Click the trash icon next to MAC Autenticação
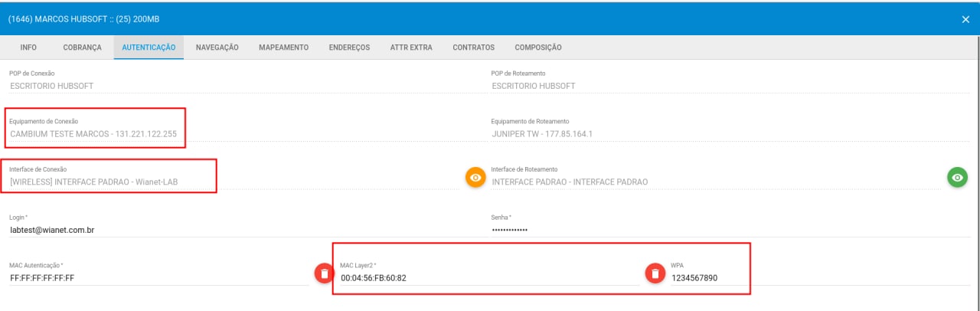Screen dimensions: 980x311 [325, 273]
